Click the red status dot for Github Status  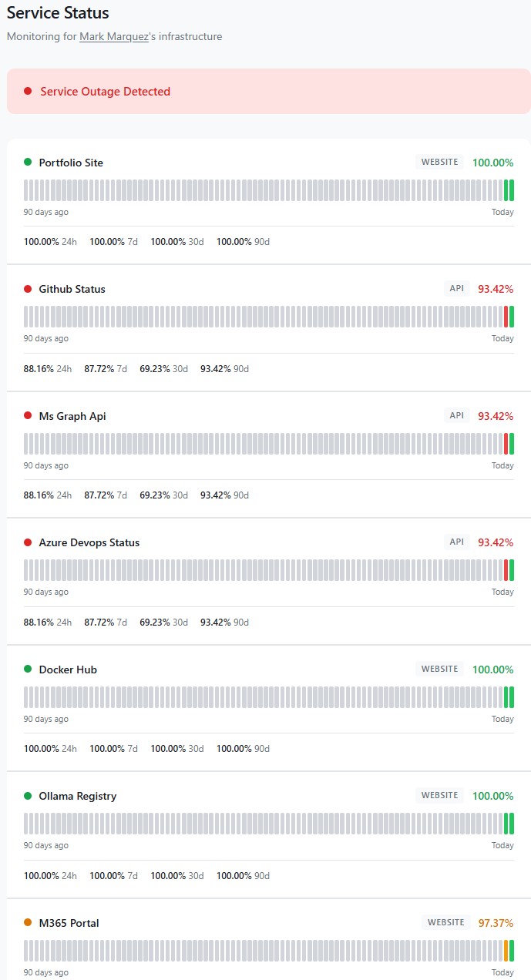pos(28,289)
